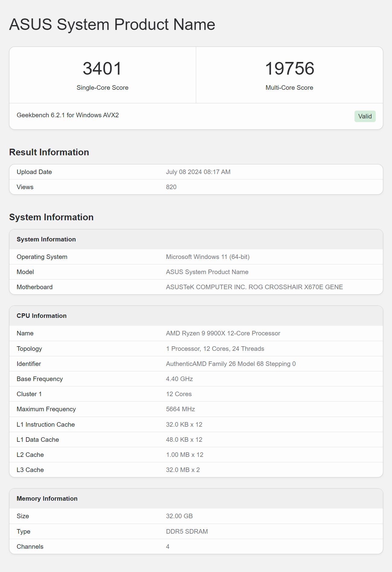Viewport: 392px width, 572px height.
Task: Click the memory 'Type' row label
Action: click(x=24, y=532)
